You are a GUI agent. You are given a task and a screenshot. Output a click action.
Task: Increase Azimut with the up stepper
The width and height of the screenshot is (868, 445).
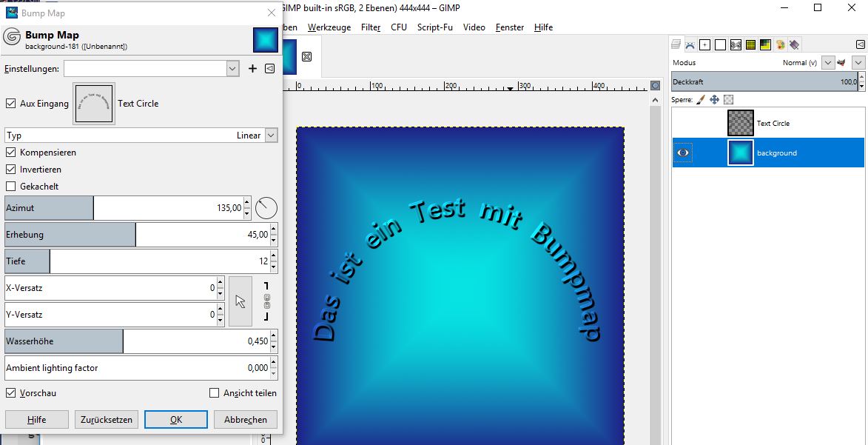(247, 203)
